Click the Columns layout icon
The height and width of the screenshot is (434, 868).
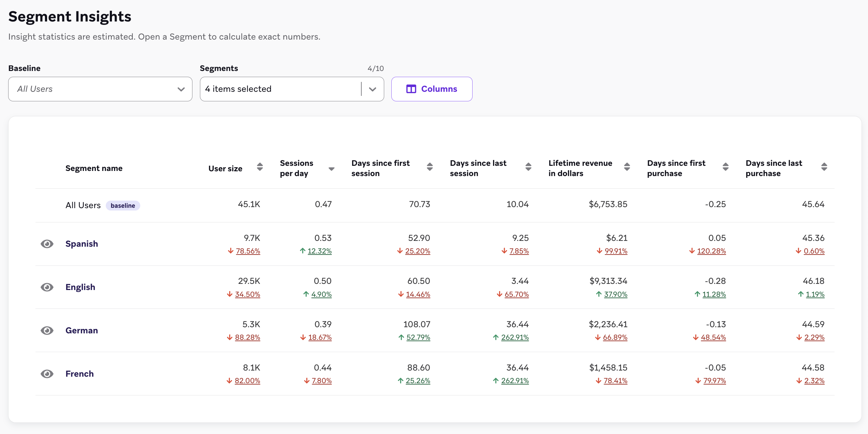click(x=411, y=89)
